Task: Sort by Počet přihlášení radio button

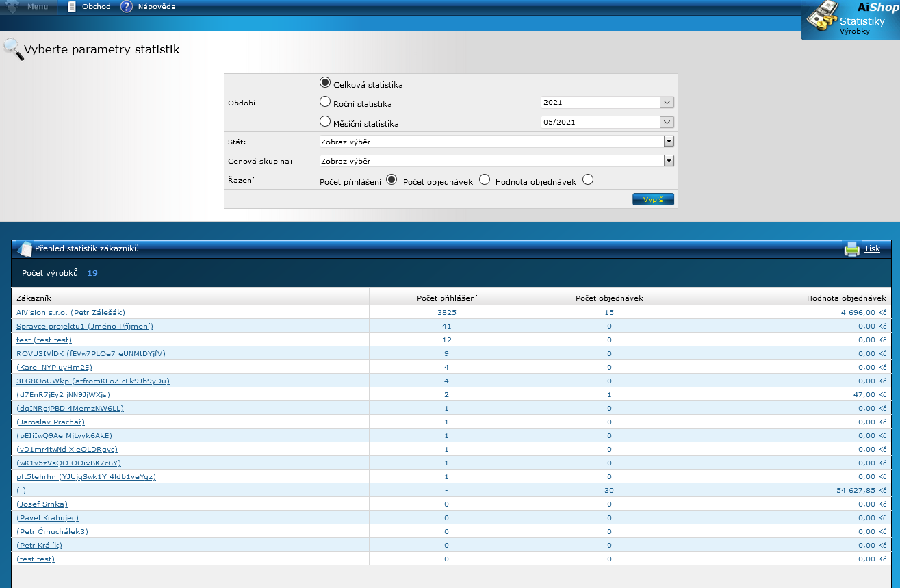Action: pyautogui.click(x=391, y=180)
